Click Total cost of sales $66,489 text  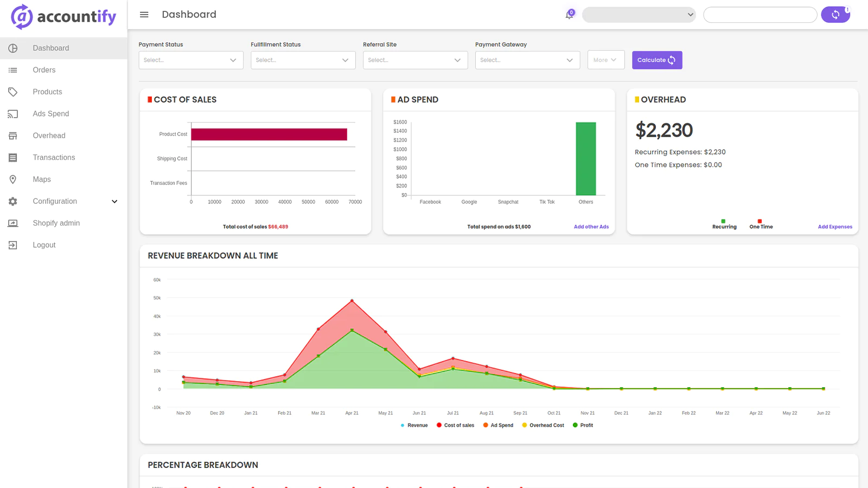256,227
